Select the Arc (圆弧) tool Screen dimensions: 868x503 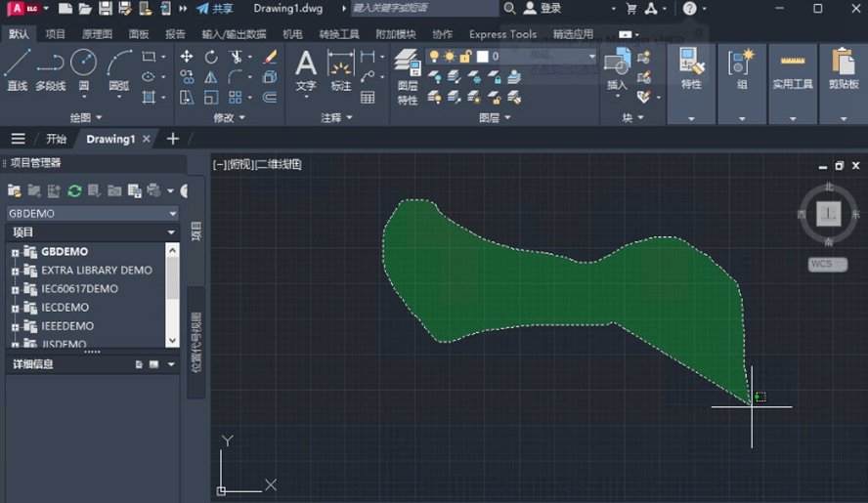click(119, 69)
